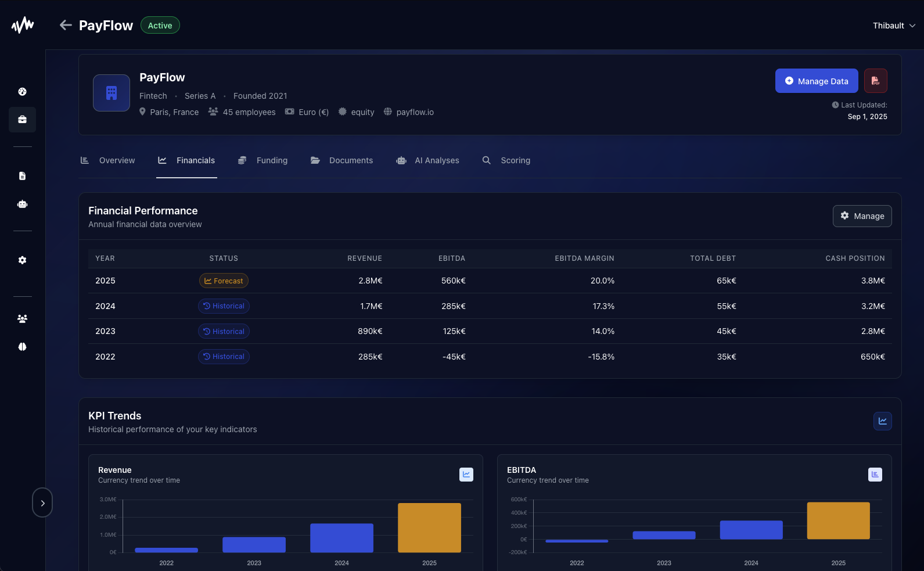Toggle the KPI Trends chart view button

[x=882, y=421]
